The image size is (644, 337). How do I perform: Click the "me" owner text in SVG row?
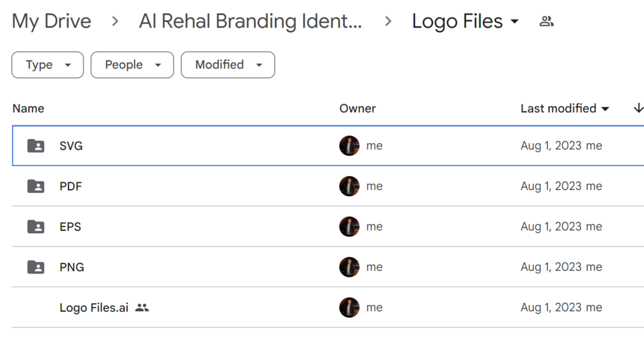375,146
